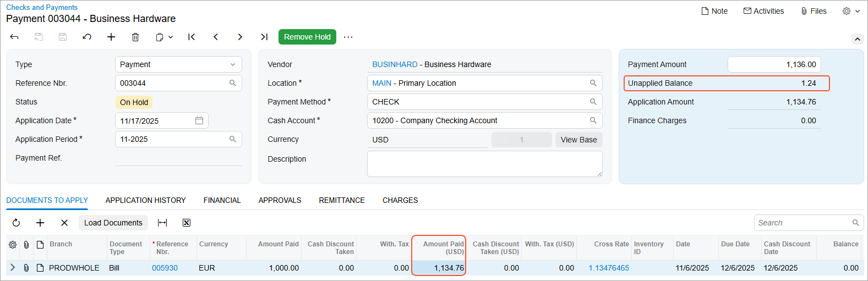This screenshot has height=281, width=868.
Task: Open the clipboard dropdown arrow
Action: (x=171, y=37)
